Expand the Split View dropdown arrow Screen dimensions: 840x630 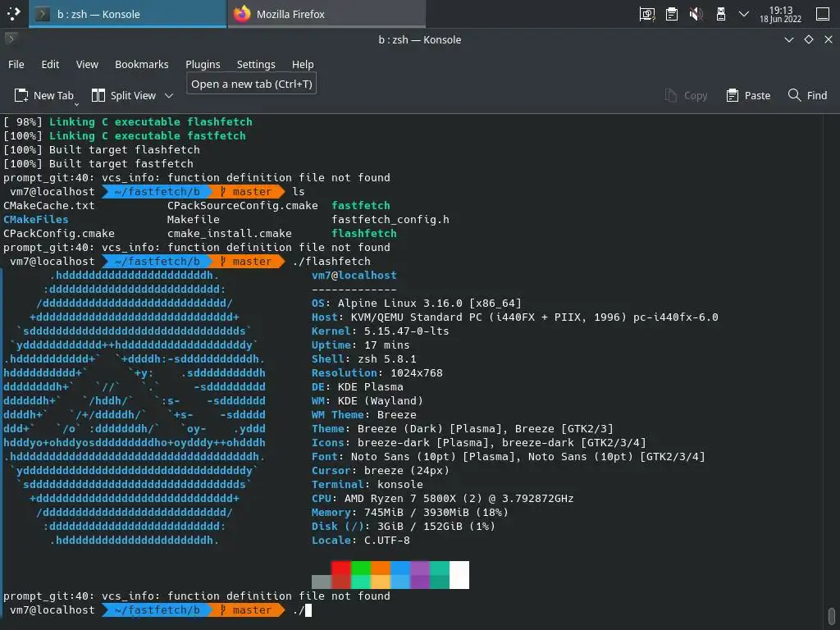(x=169, y=95)
